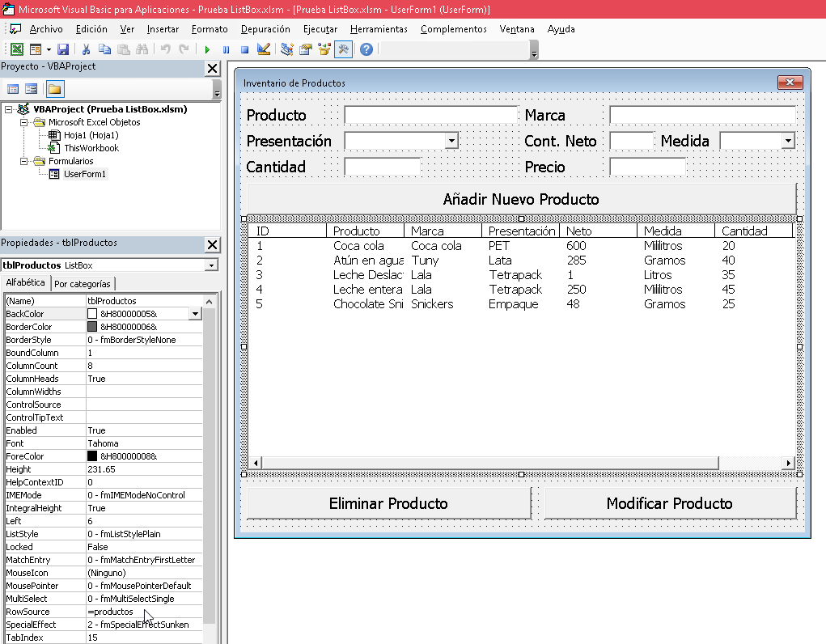Click the Pause/Break icon
This screenshot has width=826, height=644.
226,49
